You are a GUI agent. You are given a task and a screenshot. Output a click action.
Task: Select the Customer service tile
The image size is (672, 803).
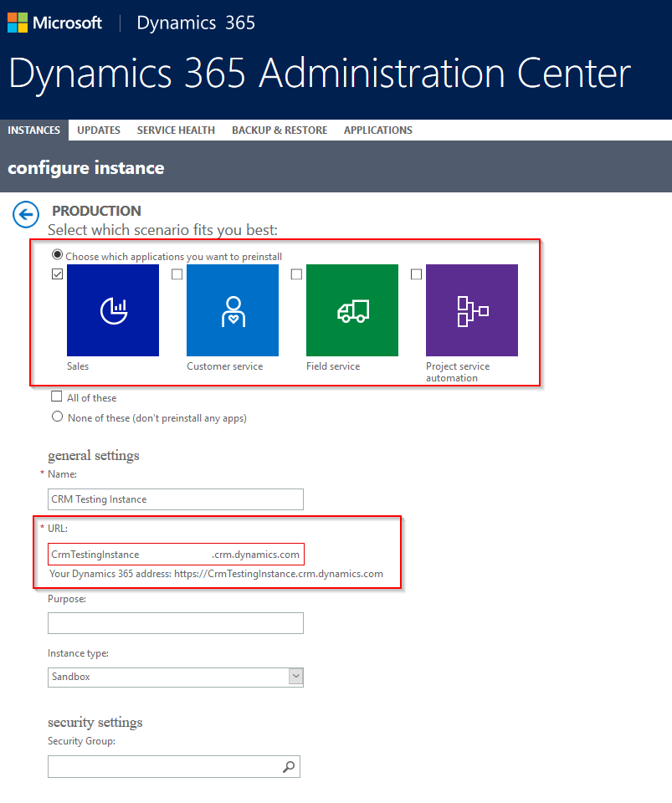click(233, 310)
